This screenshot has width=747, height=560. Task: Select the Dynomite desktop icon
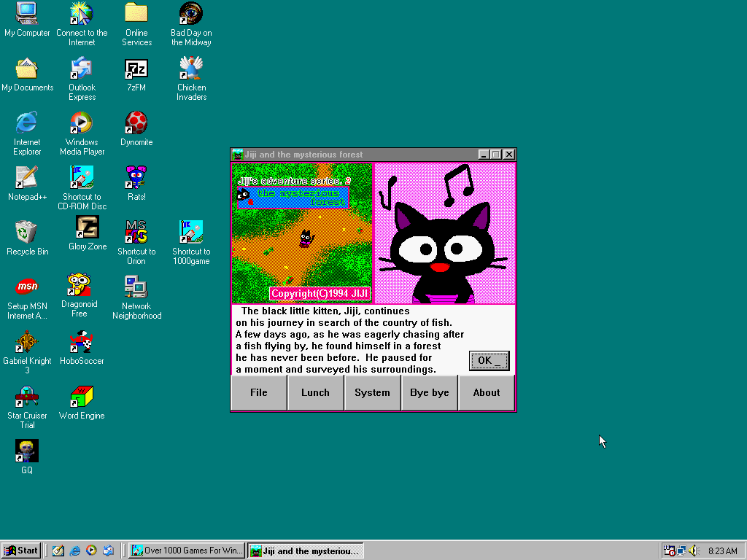pos(136,124)
